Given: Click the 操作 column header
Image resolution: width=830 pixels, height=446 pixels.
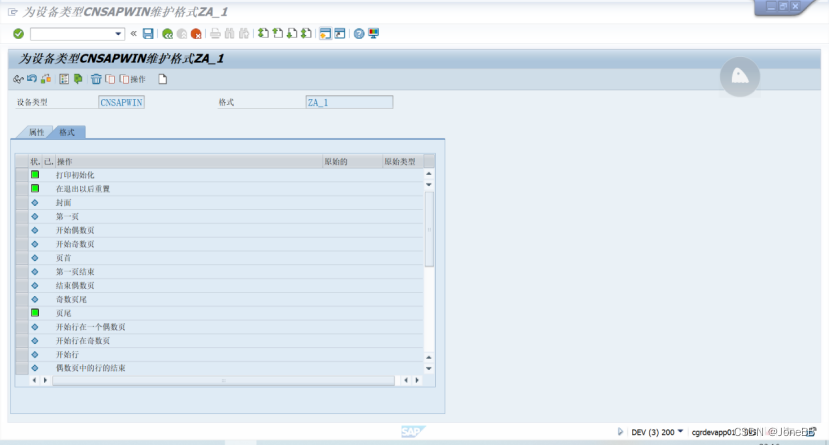Looking at the screenshot, I should [189, 162].
